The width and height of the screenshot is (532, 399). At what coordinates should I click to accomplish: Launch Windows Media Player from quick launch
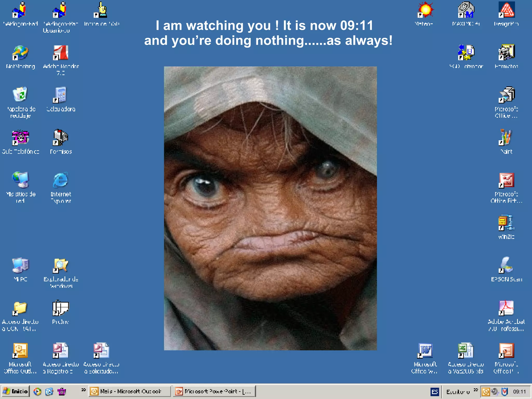[x=37, y=391]
